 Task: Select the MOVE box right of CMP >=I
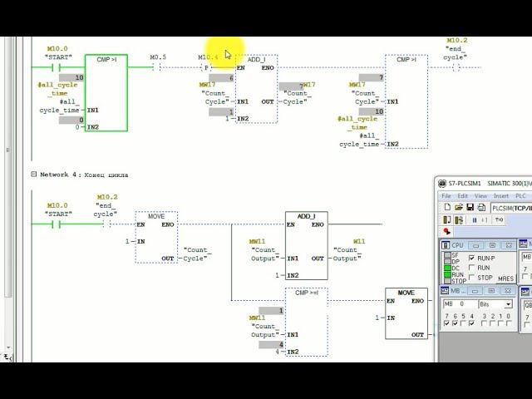point(406,313)
